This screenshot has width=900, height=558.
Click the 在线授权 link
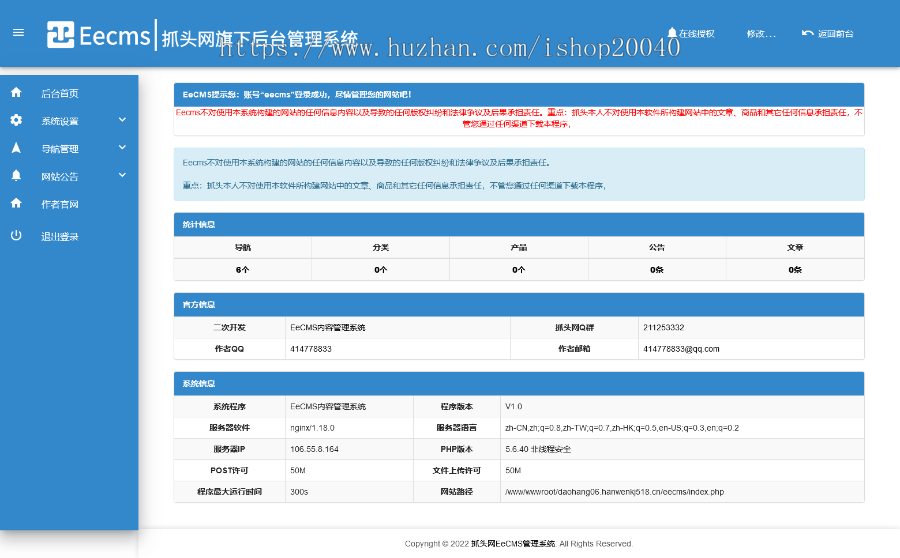(x=696, y=34)
